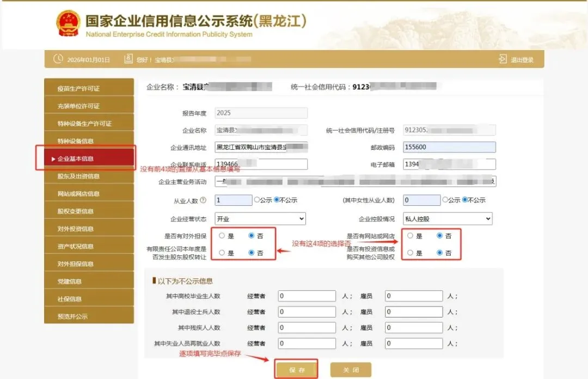
Task: Click the date text 2026年01月01日
Action: click(89, 60)
